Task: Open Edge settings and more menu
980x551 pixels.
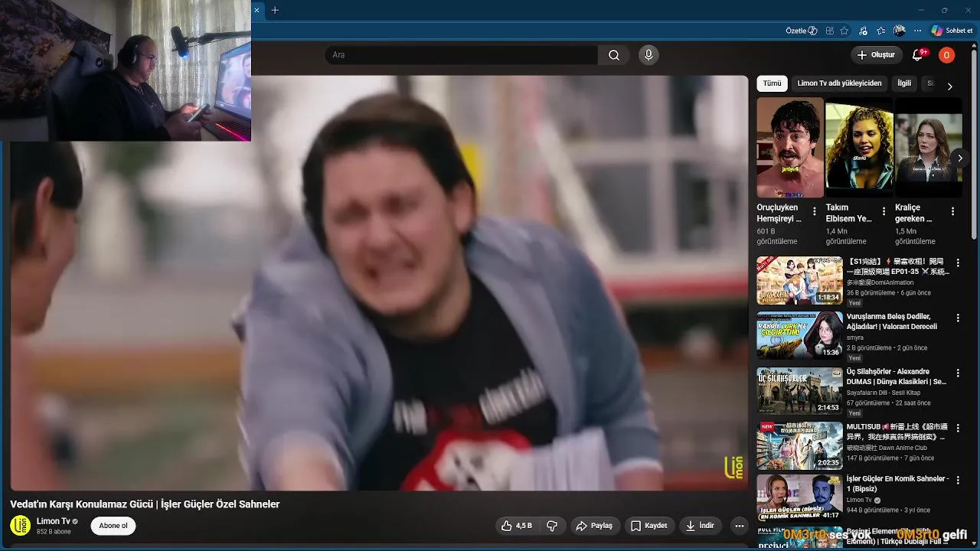Action: [918, 31]
